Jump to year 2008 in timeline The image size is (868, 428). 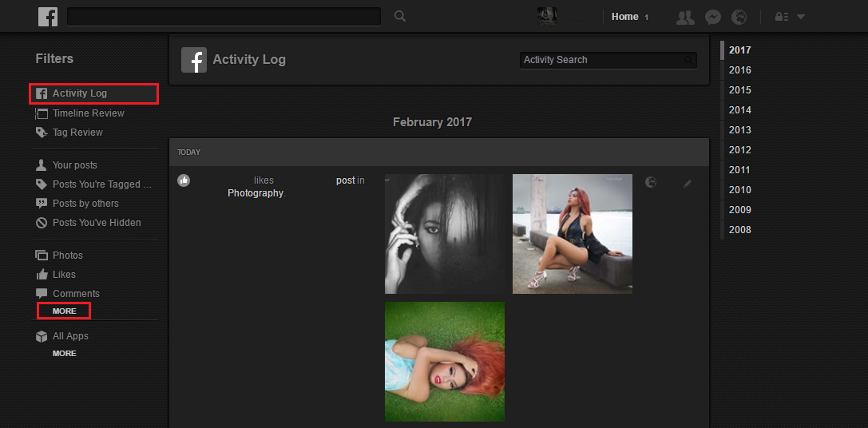point(739,229)
